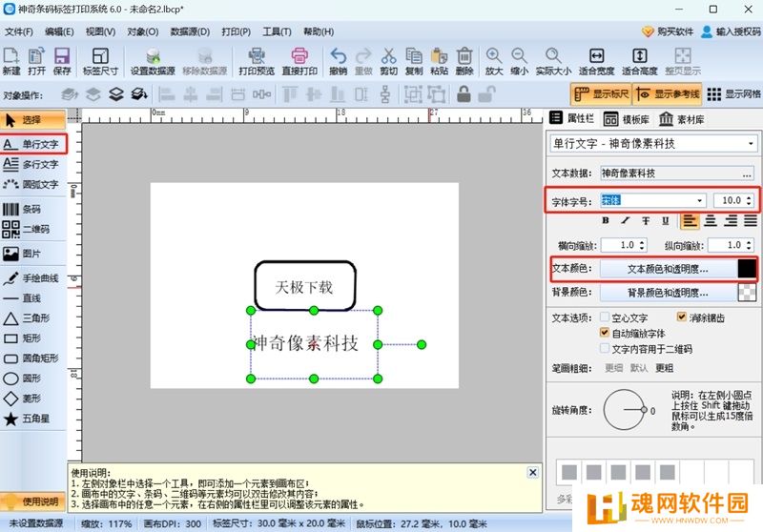Click the rotation angle dial
Viewport: 763px width, 532px height.
pos(625,409)
